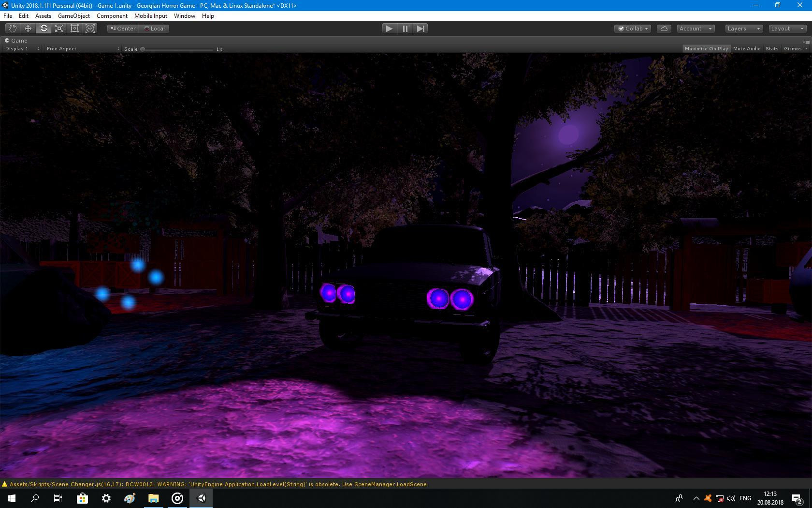The width and height of the screenshot is (812, 508).
Task: Toggle Local handle rotation
Action: [155, 29]
